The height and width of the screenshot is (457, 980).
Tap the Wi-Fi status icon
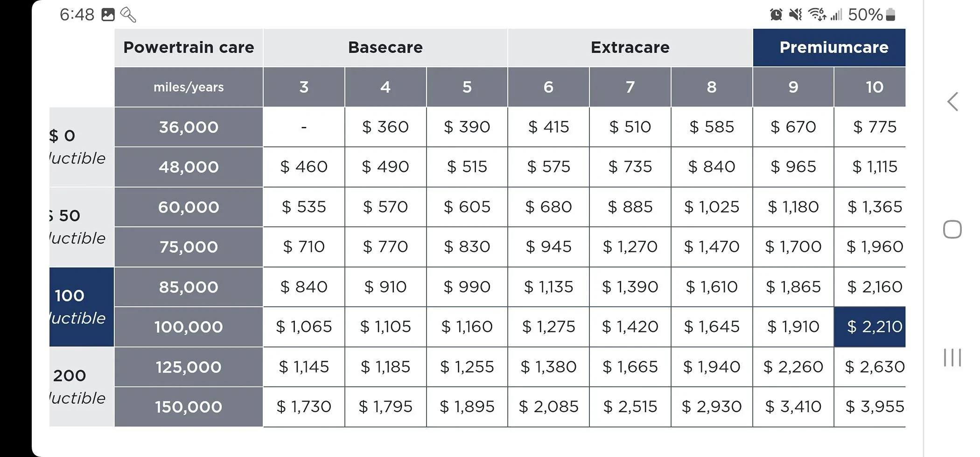(816, 15)
